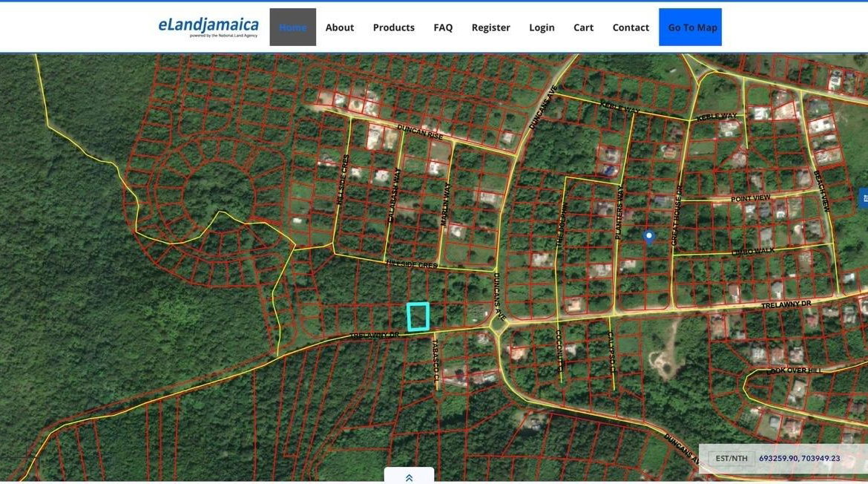This screenshot has width=868, height=484.
Task: Open the Contact page
Action: 631,27
